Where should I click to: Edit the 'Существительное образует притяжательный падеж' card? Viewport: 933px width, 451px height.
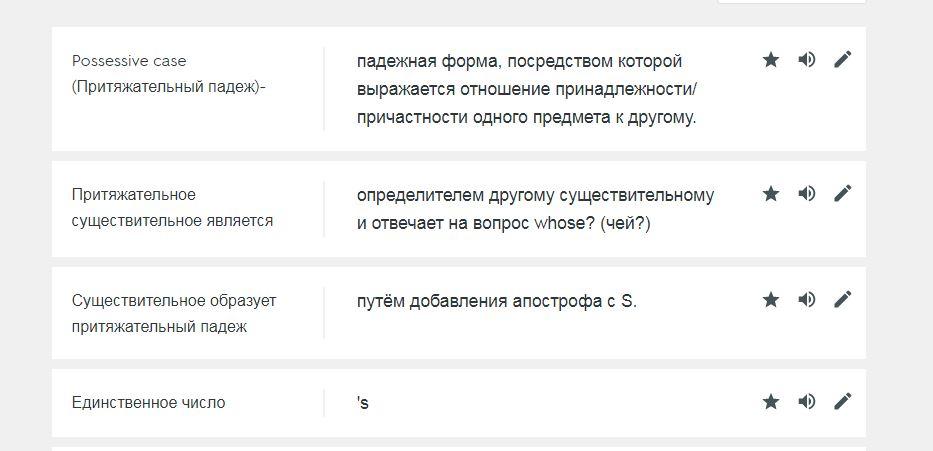point(843,300)
